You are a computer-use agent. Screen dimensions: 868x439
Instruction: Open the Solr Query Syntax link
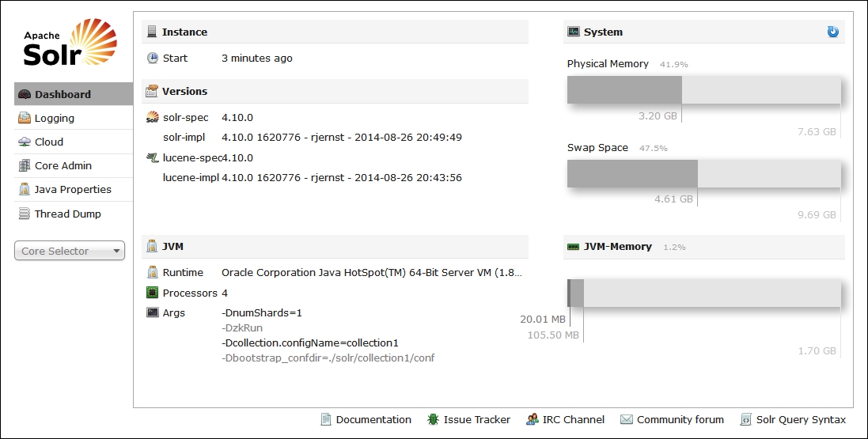click(801, 420)
